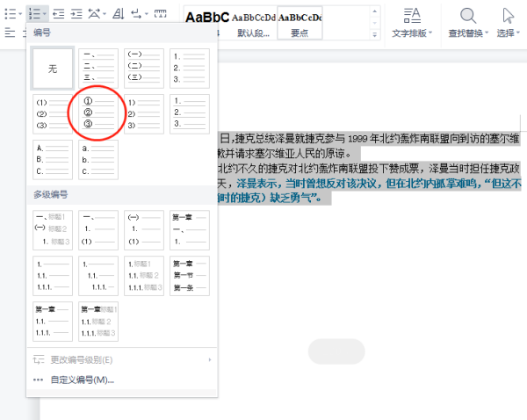The image size is (527, 420).
Task: Apply the AaBbC heading style
Action: tap(207, 23)
